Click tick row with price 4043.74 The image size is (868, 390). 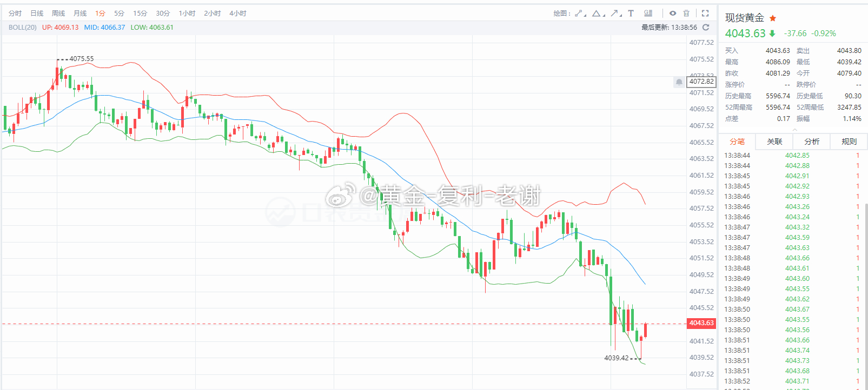[x=792, y=351]
